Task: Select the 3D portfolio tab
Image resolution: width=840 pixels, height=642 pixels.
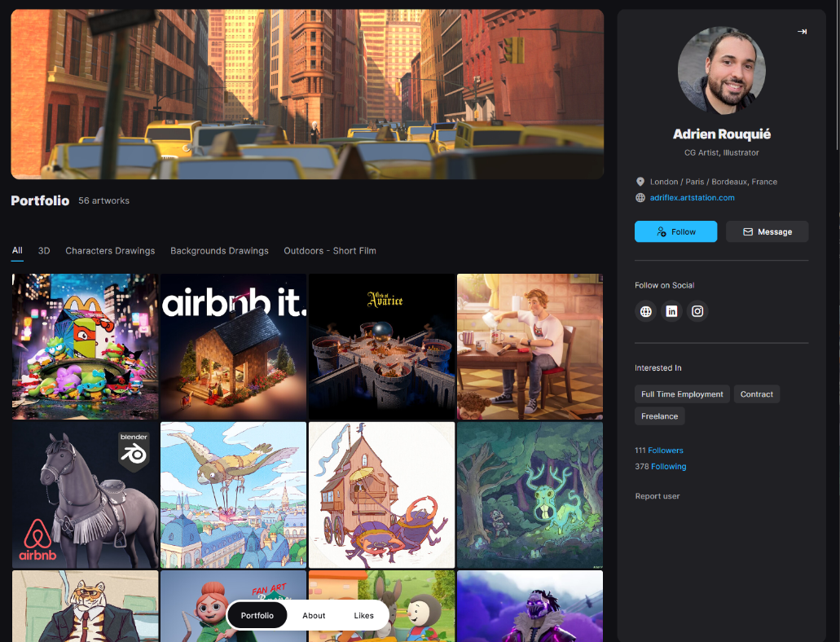Action: (x=44, y=251)
